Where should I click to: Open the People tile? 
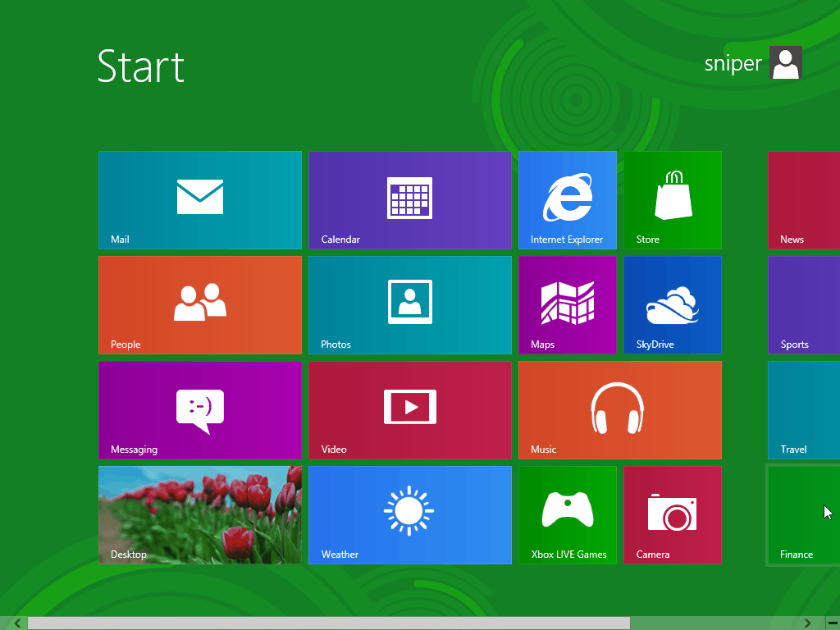(x=200, y=305)
